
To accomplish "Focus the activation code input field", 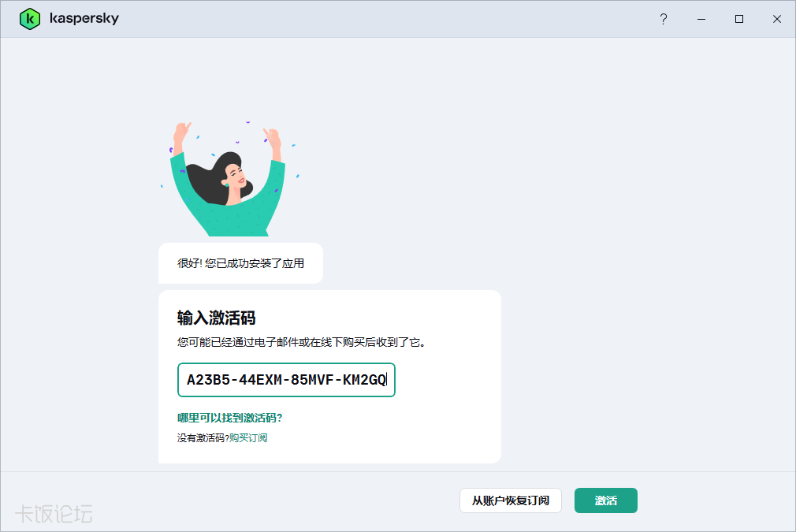I will [x=286, y=380].
